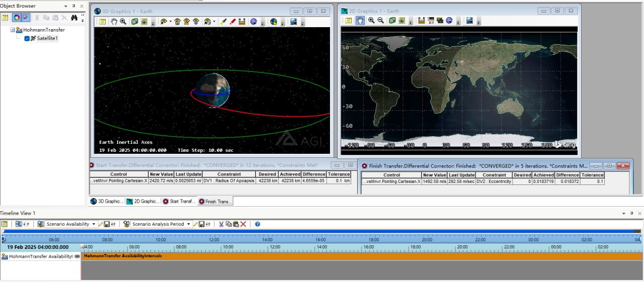644x282 pixels.
Task: Click the scissors cut icon in Timeline toolbar
Action: tap(220, 224)
